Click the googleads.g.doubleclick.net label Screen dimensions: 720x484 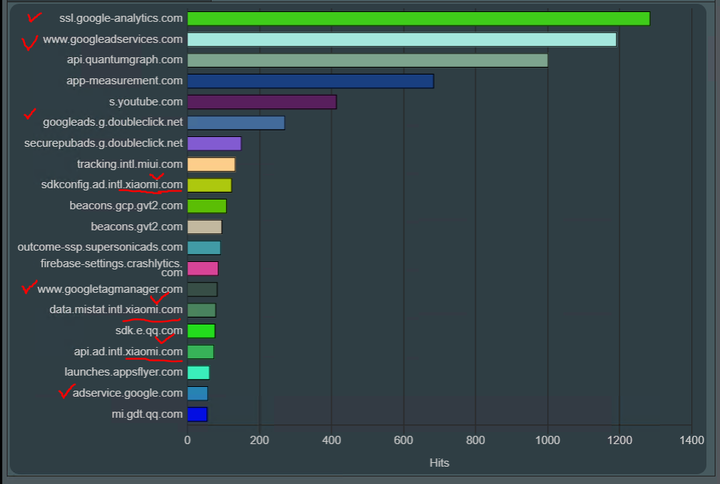tap(112, 122)
